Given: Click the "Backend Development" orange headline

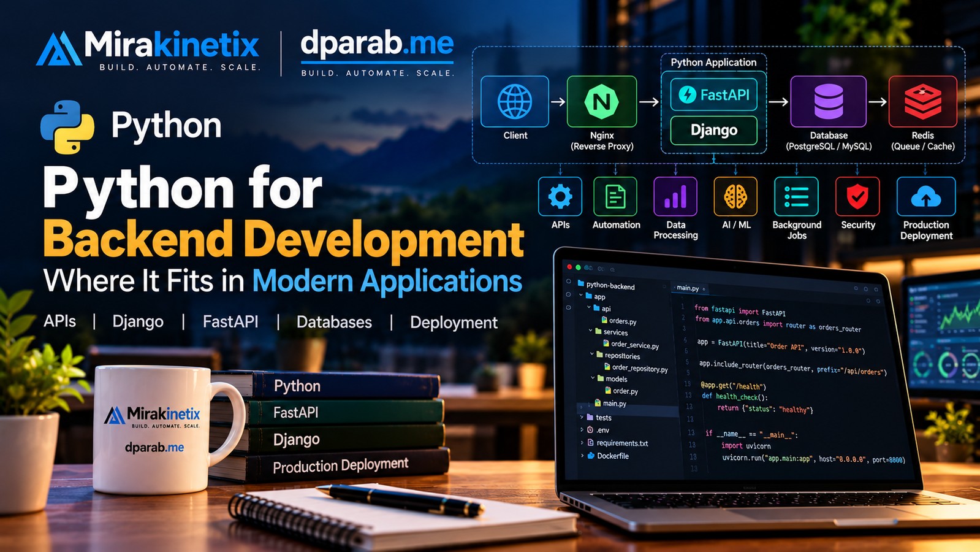Looking at the screenshot, I should 284,239.
